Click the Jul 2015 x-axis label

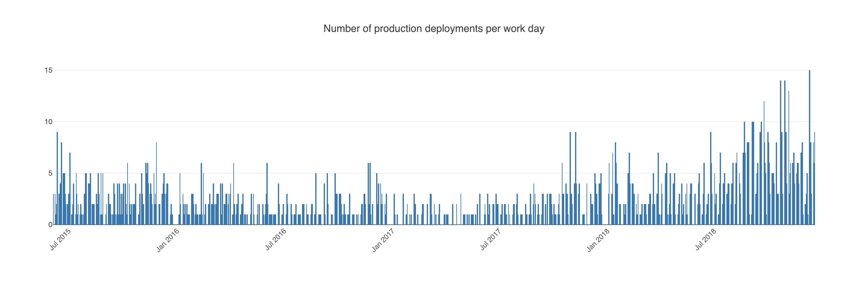(x=60, y=239)
